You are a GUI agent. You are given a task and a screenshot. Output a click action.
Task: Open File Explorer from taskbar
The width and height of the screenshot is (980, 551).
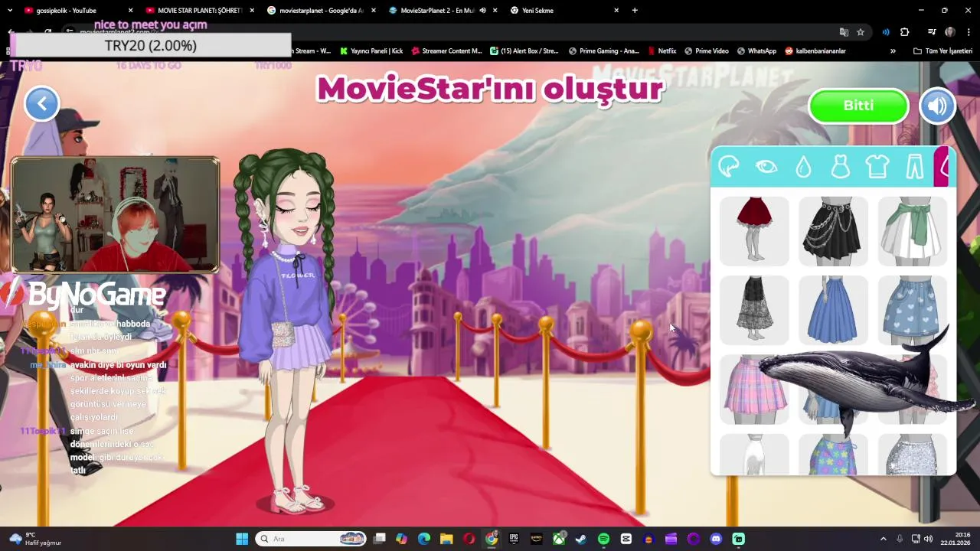pyautogui.click(x=446, y=539)
